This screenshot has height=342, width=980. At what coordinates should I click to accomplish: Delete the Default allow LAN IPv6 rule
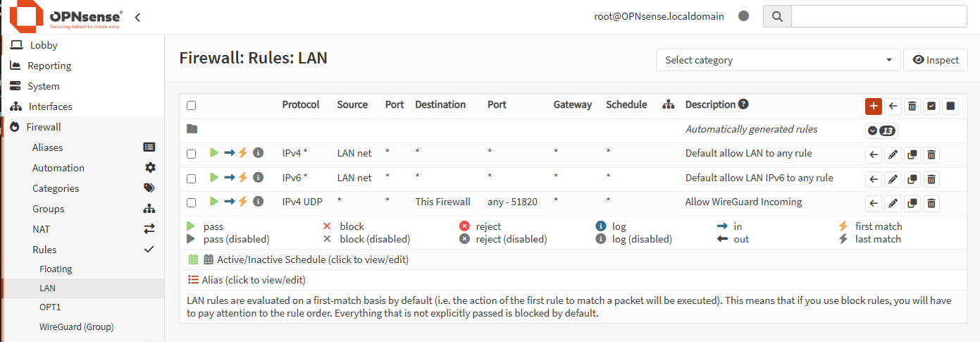931,179
